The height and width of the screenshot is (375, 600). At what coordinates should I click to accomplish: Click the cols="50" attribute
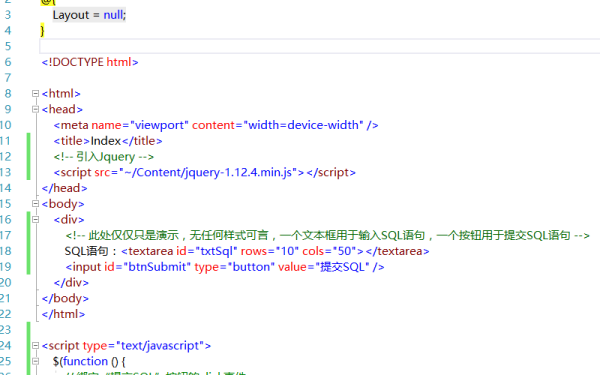pyautogui.click(x=329, y=251)
